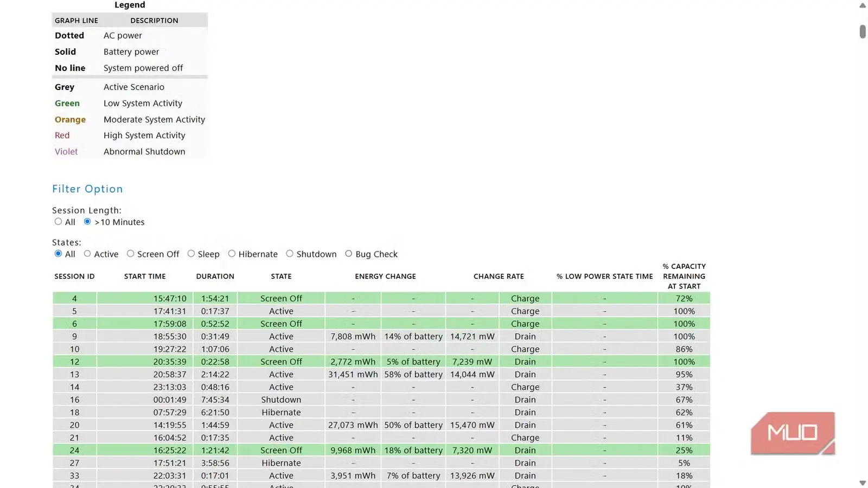Click the Abnormal Shutdown legend description

click(144, 152)
